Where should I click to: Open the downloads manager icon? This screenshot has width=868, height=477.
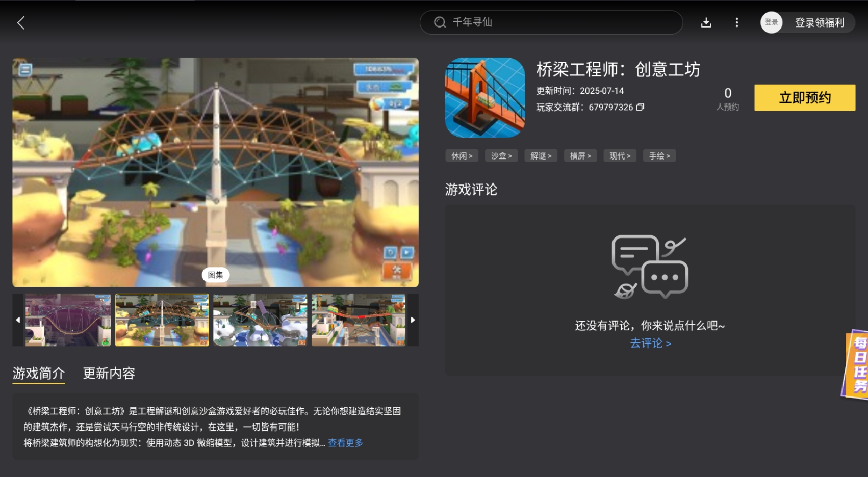pos(706,22)
